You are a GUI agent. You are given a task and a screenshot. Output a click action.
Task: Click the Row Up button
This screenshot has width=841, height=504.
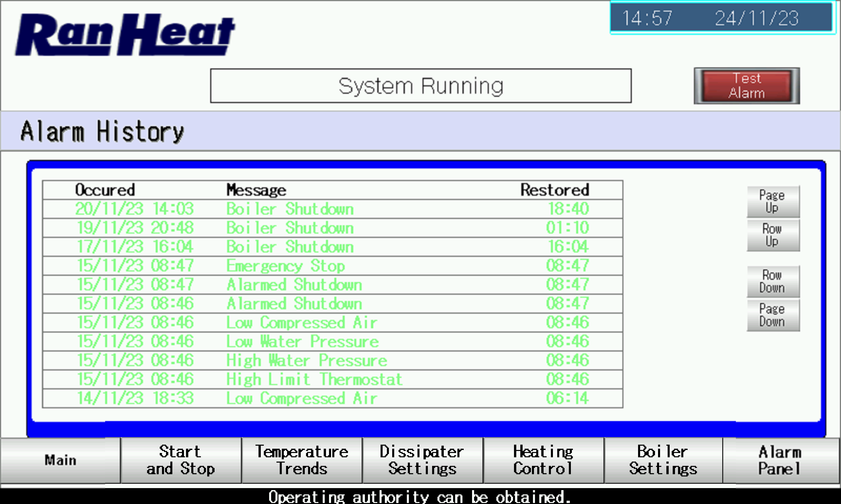[773, 235]
